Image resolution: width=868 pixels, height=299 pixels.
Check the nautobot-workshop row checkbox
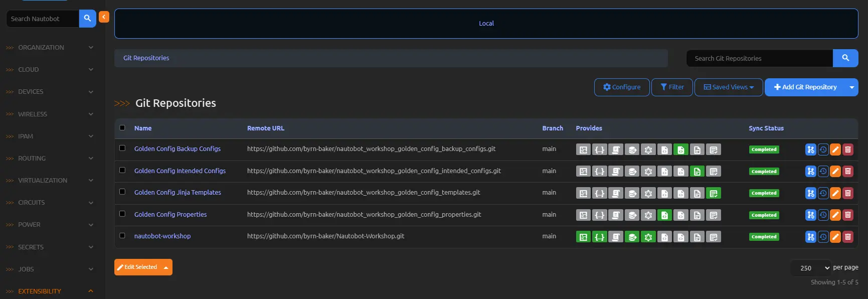tap(122, 235)
